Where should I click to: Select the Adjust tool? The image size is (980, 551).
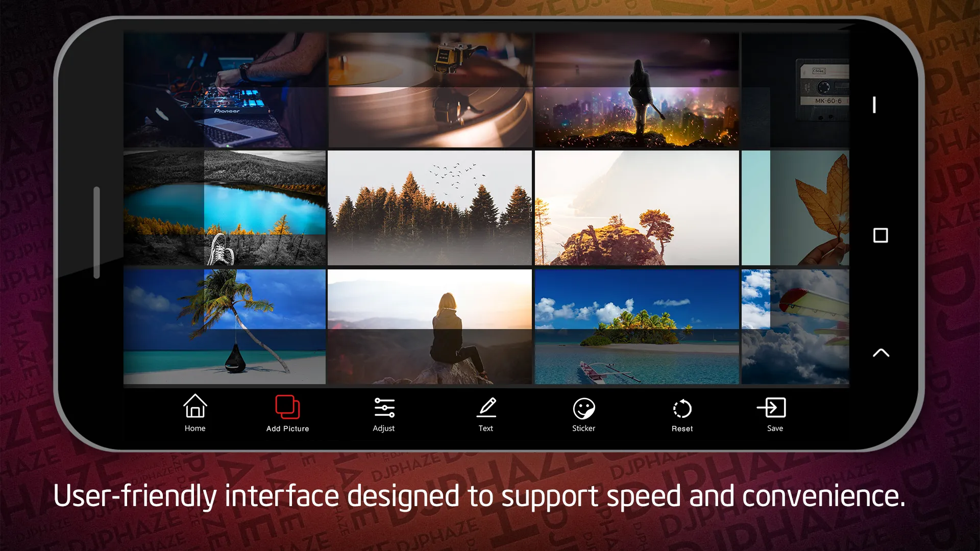(384, 413)
